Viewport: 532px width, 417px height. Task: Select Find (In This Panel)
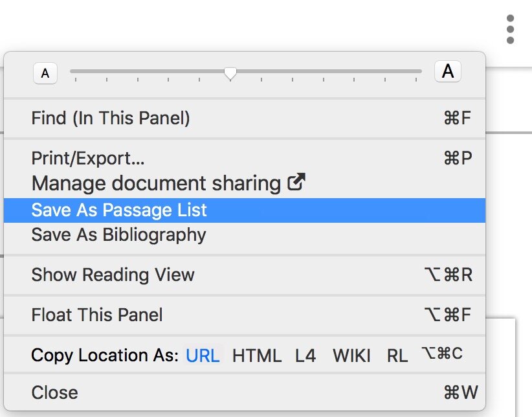coord(110,118)
